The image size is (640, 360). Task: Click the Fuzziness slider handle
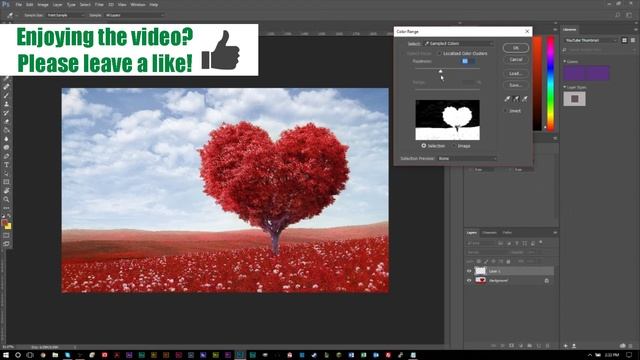click(x=440, y=71)
